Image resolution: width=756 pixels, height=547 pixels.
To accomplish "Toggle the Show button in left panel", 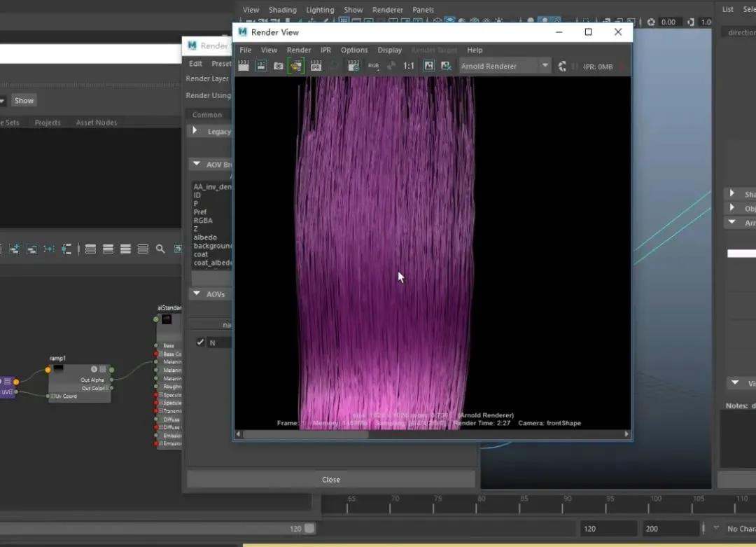I will tap(24, 100).
